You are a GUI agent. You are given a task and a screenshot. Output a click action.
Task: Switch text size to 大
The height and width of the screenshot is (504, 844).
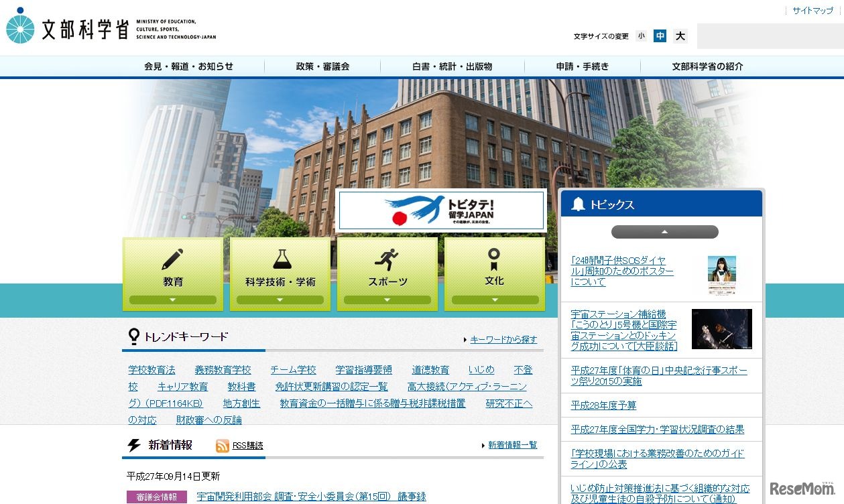[680, 36]
